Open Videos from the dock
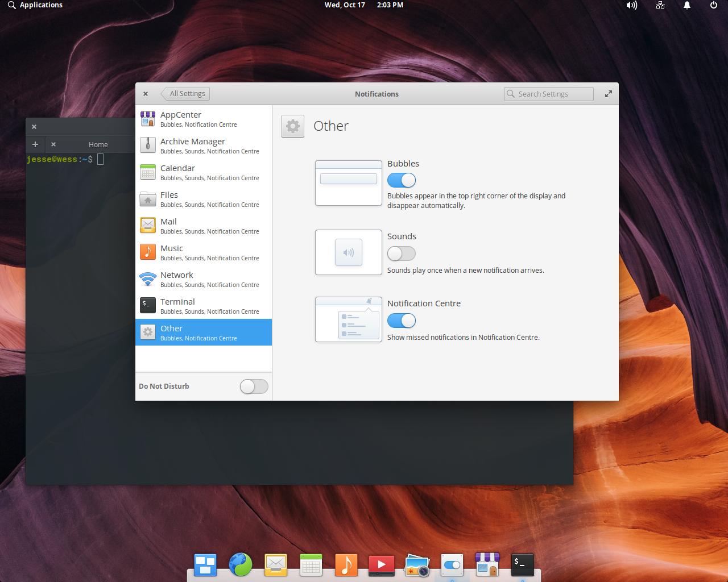The height and width of the screenshot is (582, 728). click(x=382, y=565)
